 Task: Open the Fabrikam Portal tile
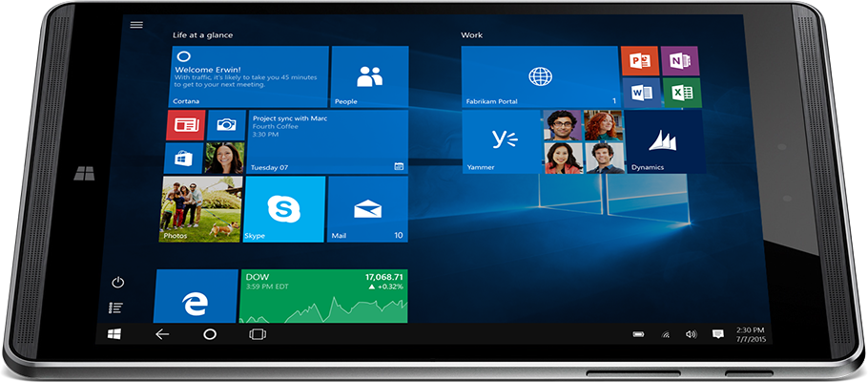540,76
